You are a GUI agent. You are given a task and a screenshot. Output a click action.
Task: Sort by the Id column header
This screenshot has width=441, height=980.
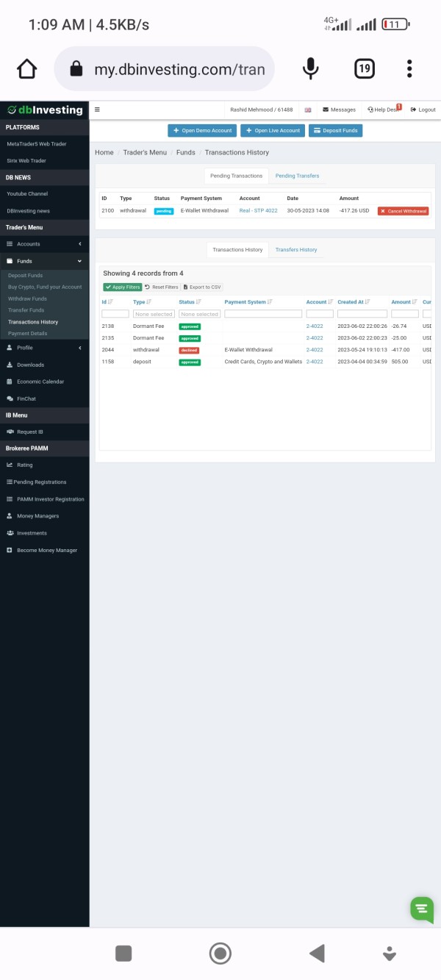click(x=107, y=301)
